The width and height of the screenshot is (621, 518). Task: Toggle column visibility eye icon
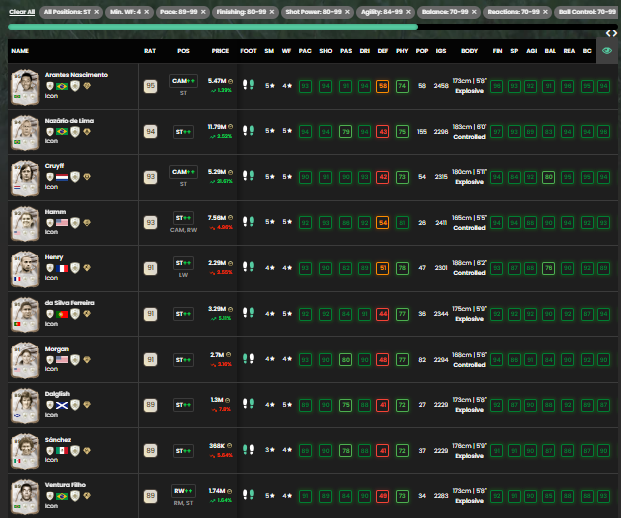[606, 51]
